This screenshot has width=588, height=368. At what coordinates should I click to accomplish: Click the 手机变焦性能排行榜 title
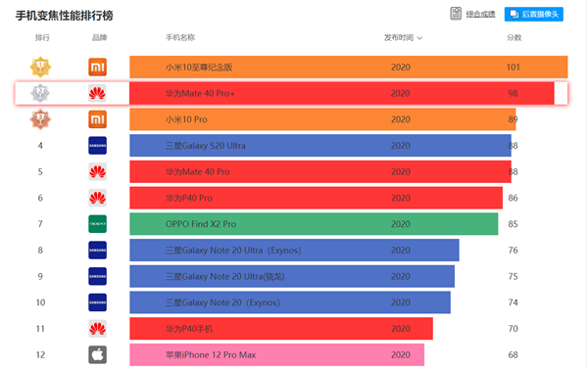64,16
